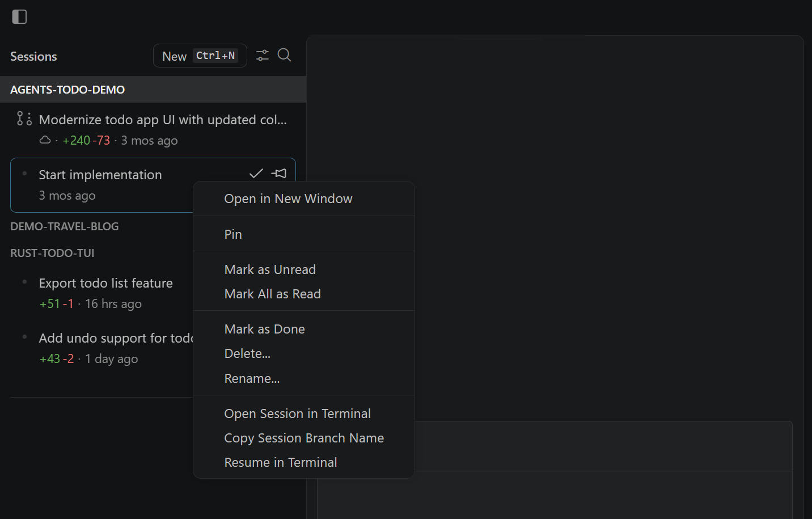Pin Start implementation using the pin icon
Image resolution: width=812 pixels, height=519 pixels.
(279, 173)
